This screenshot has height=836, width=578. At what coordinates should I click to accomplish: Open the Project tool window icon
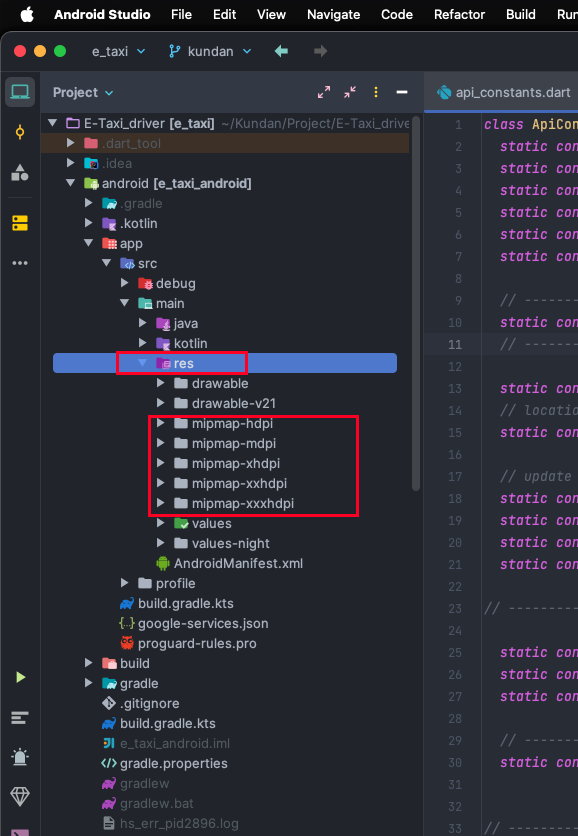click(x=20, y=92)
